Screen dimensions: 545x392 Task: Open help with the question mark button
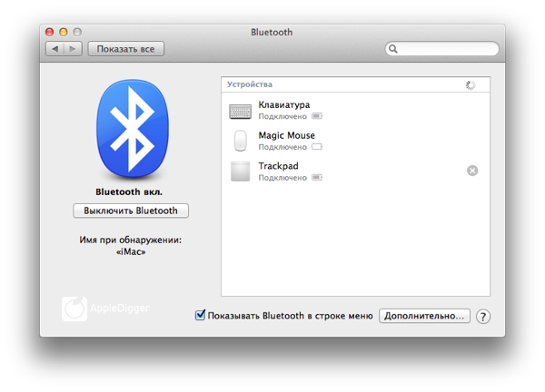483,317
